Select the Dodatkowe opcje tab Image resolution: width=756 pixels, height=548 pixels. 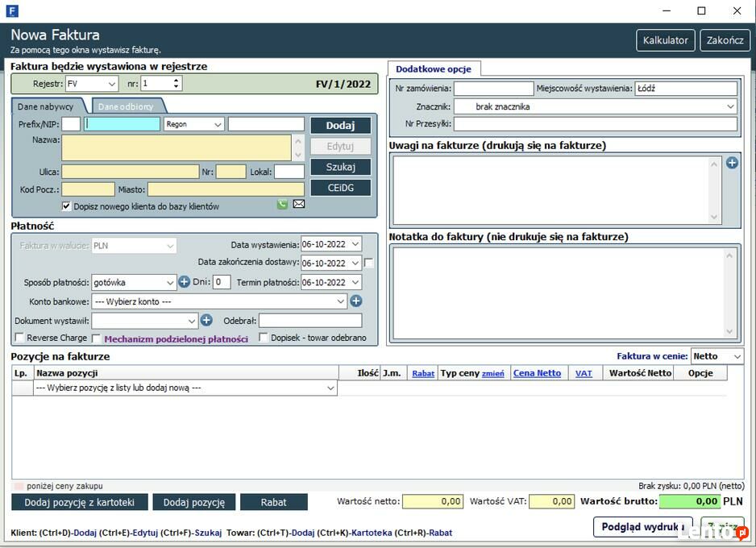click(x=434, y=69)
